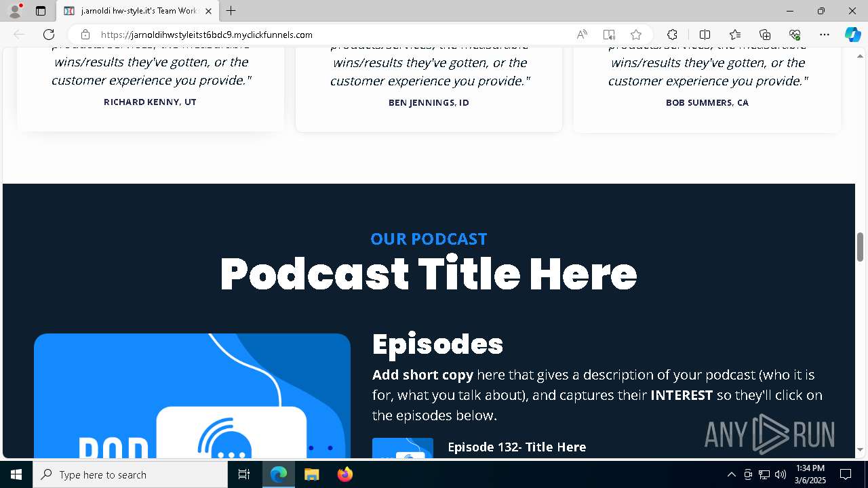The height and width of the screenshot is (488, 868).
Task: Open the Collections panel
Action: click(x=765, y=35)
